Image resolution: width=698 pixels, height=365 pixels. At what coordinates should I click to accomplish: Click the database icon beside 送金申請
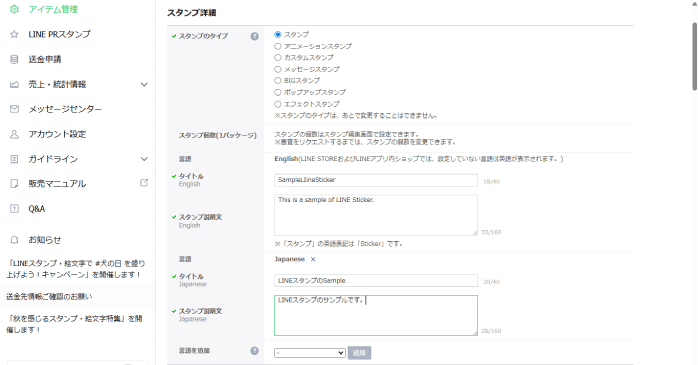click(x=14, y=59)
